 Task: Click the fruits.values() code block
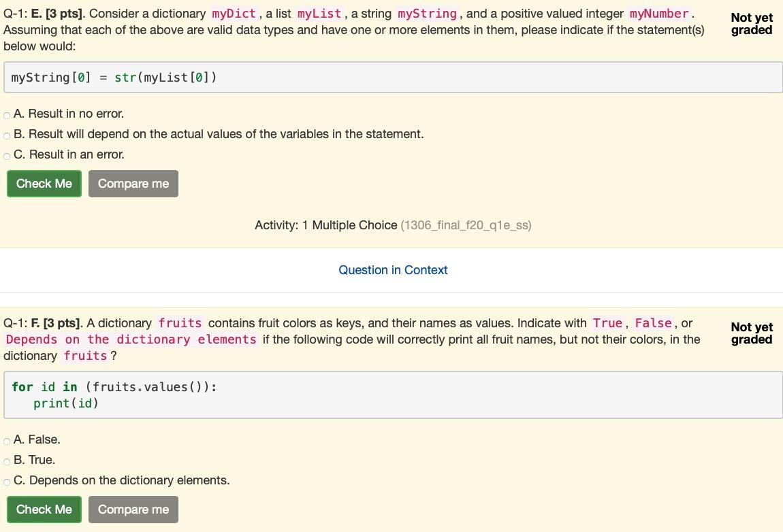coord(391,395)
